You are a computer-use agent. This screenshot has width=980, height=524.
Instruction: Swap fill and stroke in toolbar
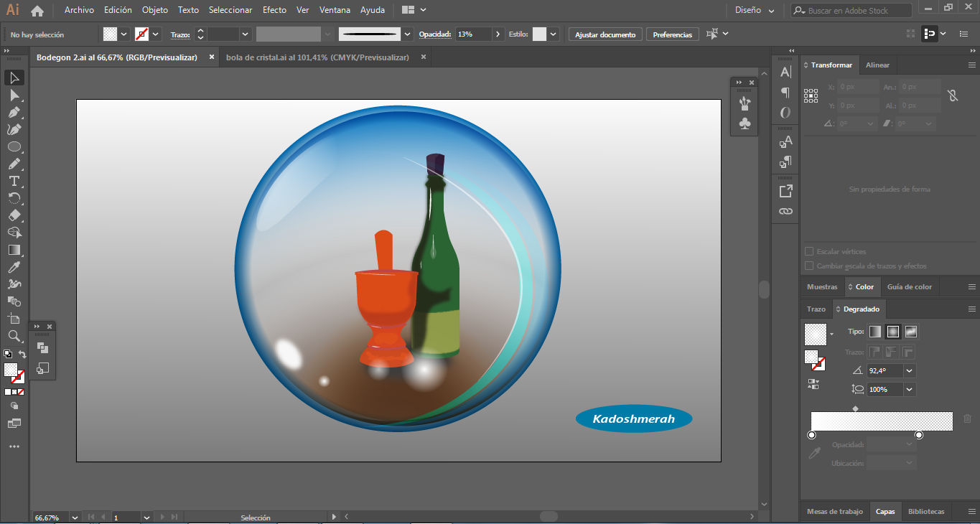(22, 355)
